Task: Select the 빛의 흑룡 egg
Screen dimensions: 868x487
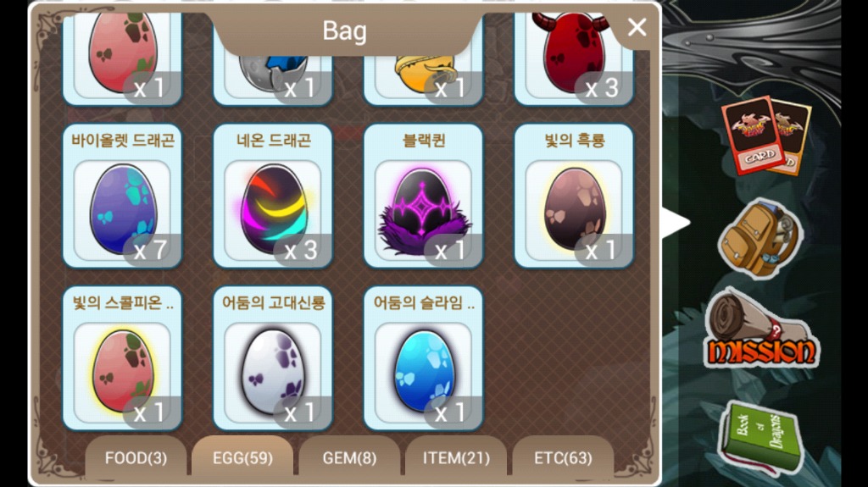Action: (x=574, y=196)
